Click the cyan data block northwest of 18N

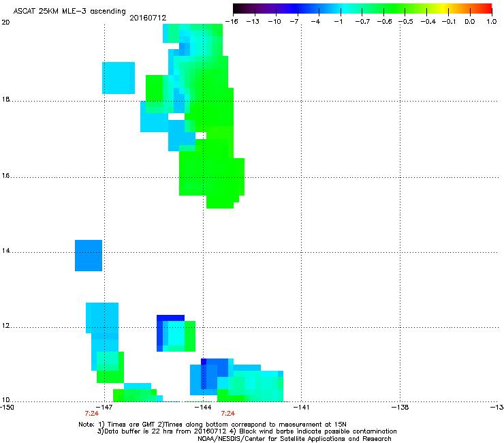click(x=119, y=78)
